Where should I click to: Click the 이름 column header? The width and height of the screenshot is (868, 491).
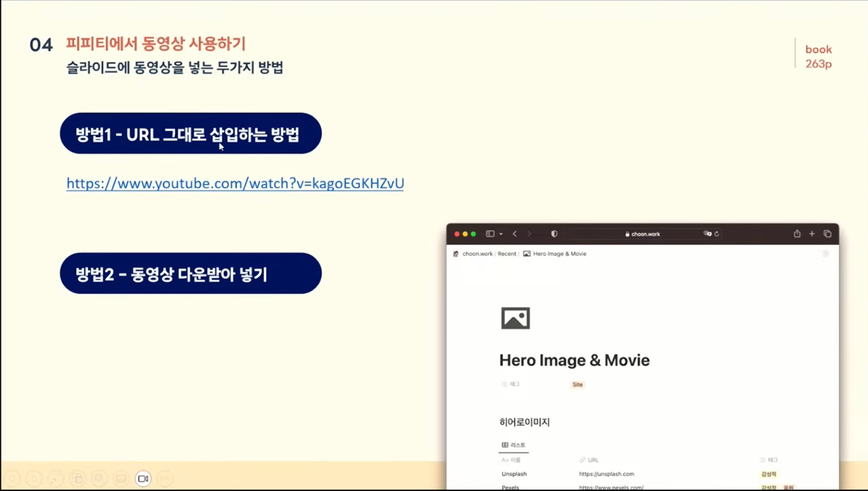[511, 460]
